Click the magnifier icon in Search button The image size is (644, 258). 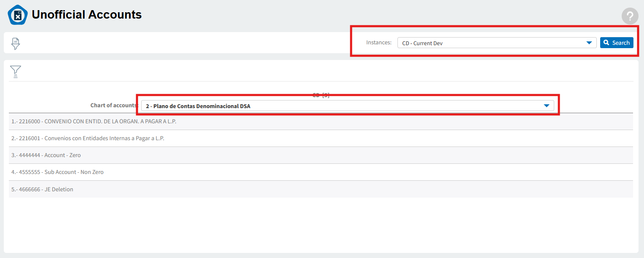coord(606,43)
